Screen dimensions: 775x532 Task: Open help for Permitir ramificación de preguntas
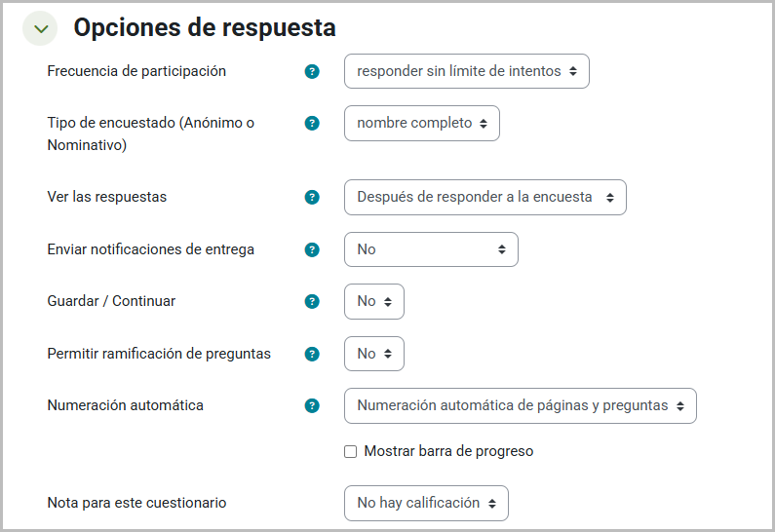click(312, 354)
